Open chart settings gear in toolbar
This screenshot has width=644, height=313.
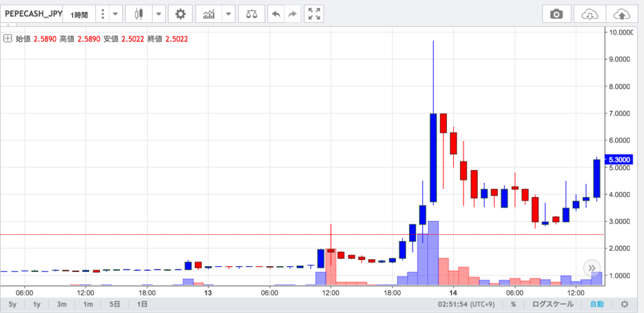tap(180, 14)
